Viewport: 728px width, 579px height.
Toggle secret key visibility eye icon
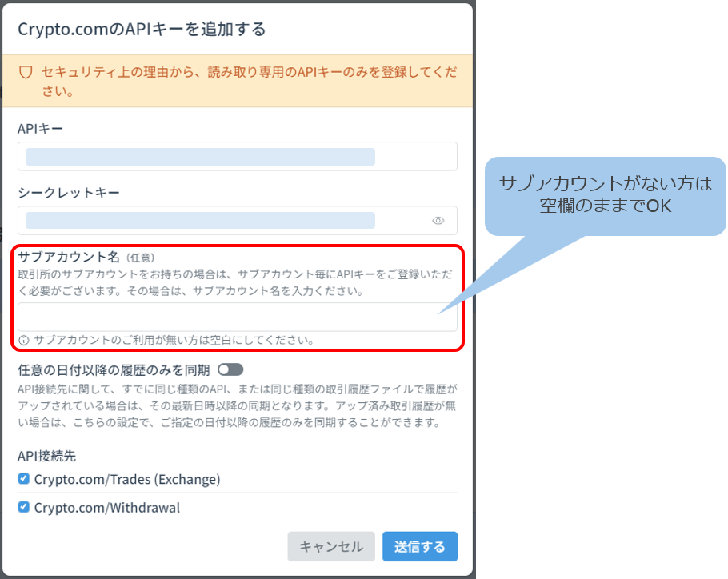click(438, 221)
